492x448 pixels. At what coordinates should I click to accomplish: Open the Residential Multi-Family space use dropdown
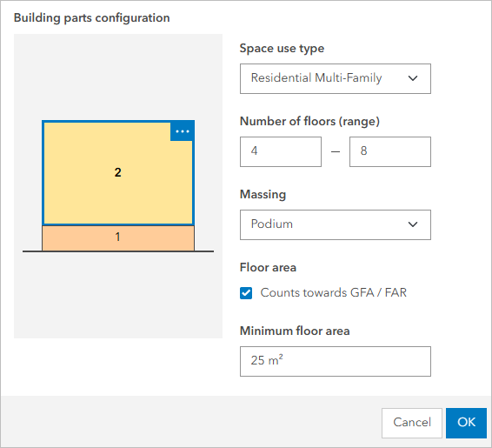[x=336, y=78]
